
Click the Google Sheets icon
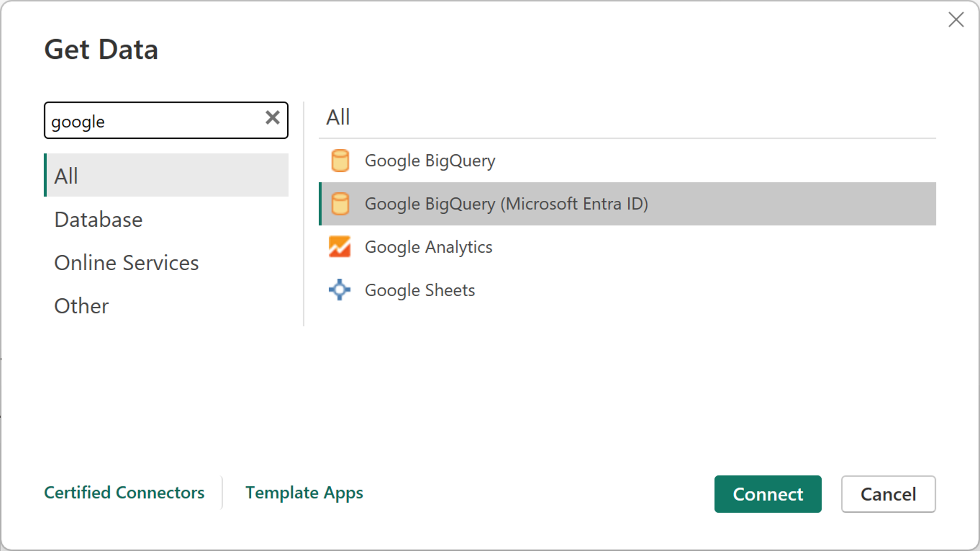340,290
